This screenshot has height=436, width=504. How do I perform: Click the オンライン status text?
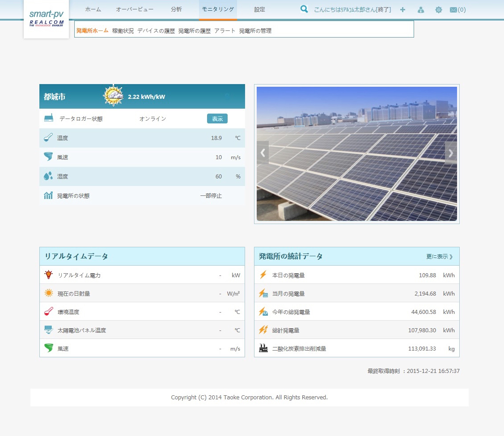[152, 119]
